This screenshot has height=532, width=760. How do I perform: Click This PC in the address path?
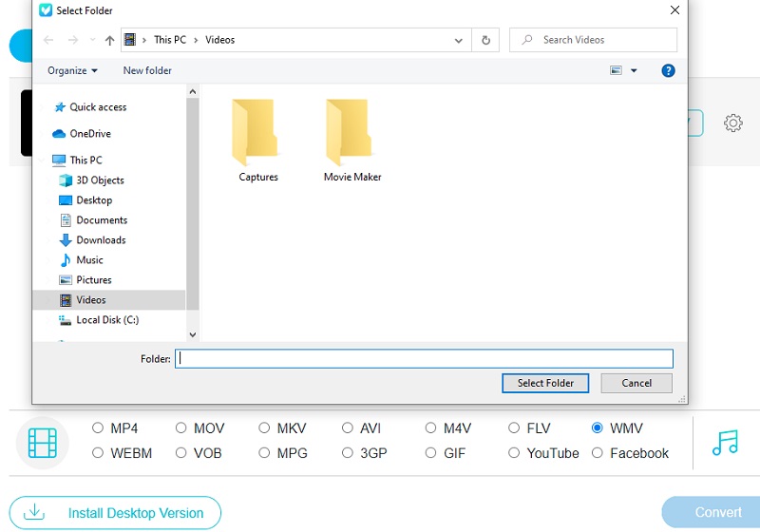[x=170, y=40]
